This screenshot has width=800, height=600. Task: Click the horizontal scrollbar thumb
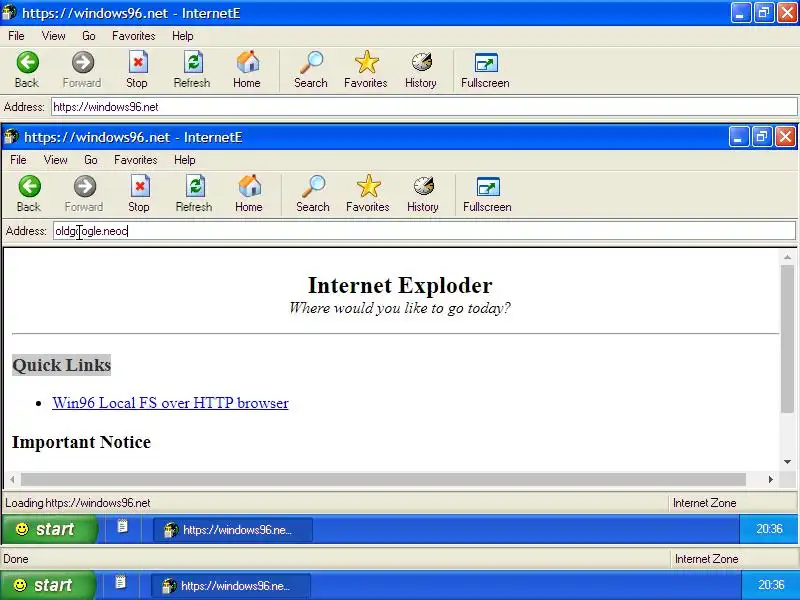(x=383, y=479)
